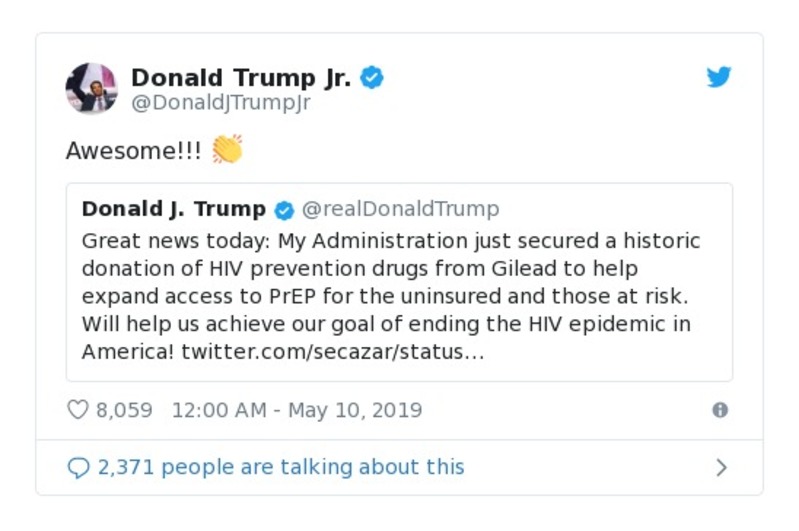Open the 12:00 AM - May 10, 2019 timestamp
The height and width of the screenshot is (531, 799).
[297, 410]
